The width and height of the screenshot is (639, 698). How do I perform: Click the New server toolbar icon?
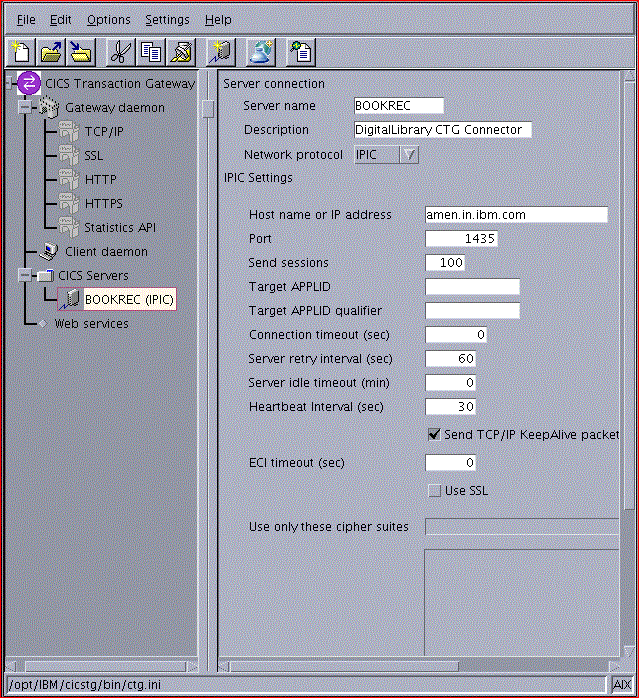click(x=219, y=51)
